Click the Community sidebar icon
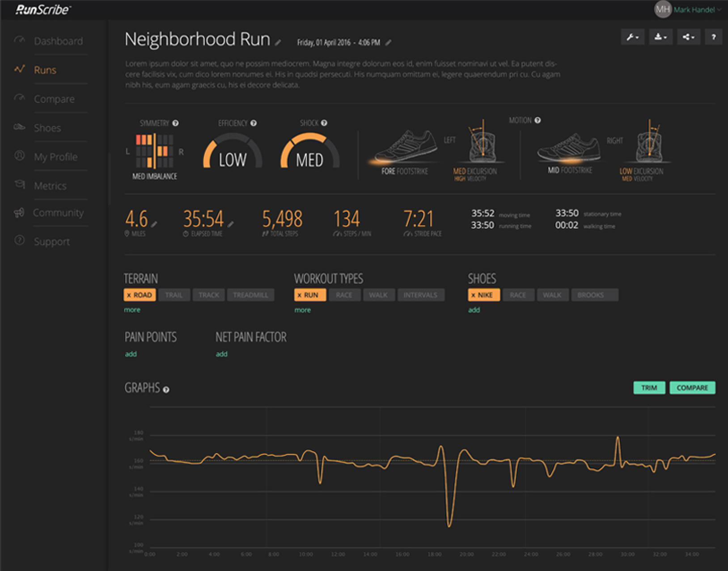 click(18, 213)
